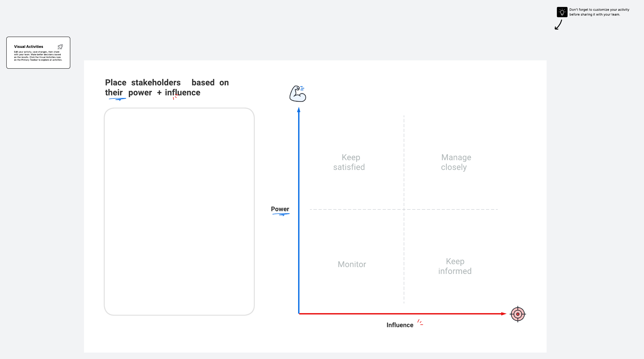Click inside the empty stakeholders box
This screenshot has height=359, width=644.
click(x=179, y=211)
